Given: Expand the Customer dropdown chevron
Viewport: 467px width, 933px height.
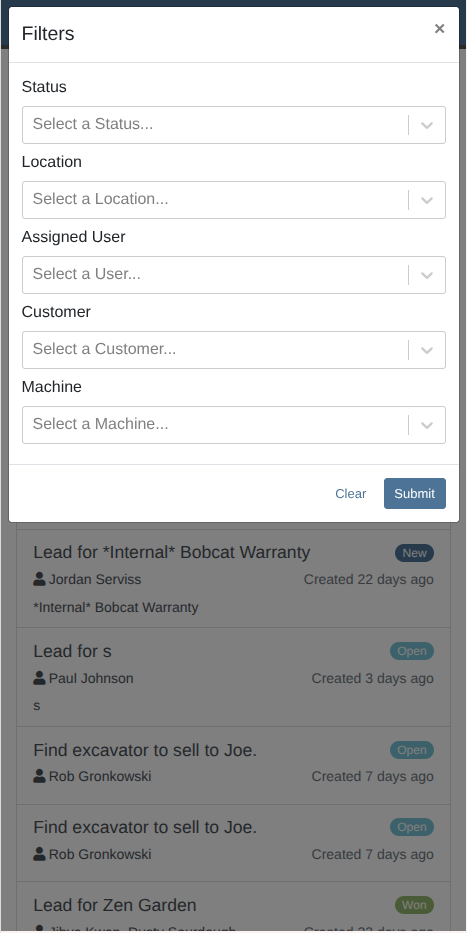Looking at the screenshot, I should pos(427,350).
